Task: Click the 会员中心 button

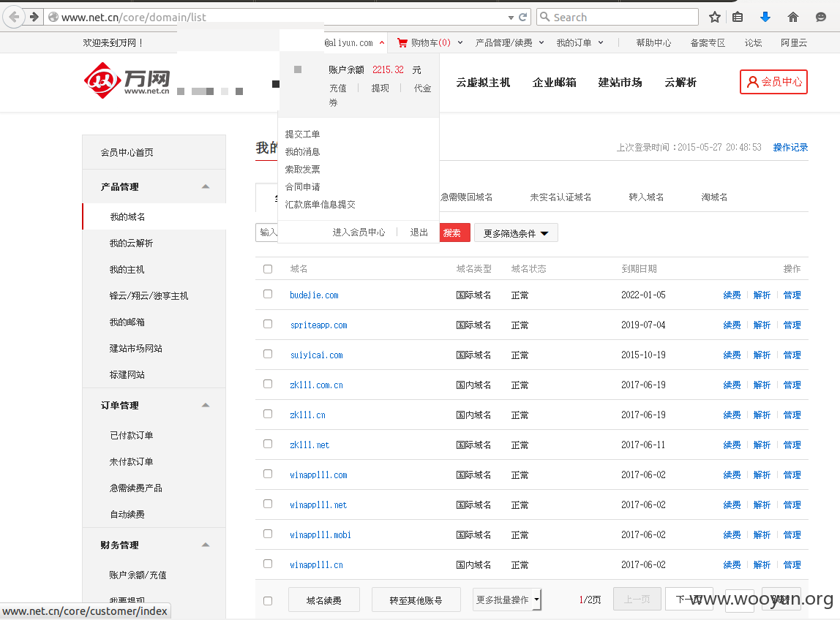Action: pyautogui.click(x=773, y=82)
